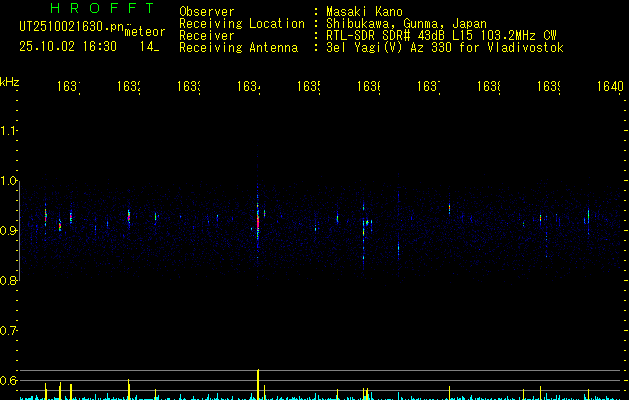Click the 1635 time axis label

[308, 86]
